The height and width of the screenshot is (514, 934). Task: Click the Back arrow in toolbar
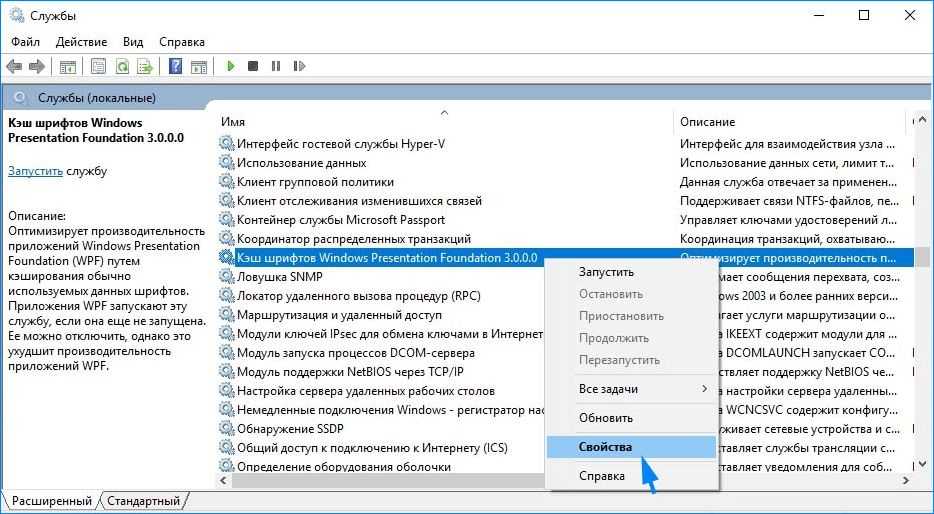pyautogui.click(x=14, y=67)
